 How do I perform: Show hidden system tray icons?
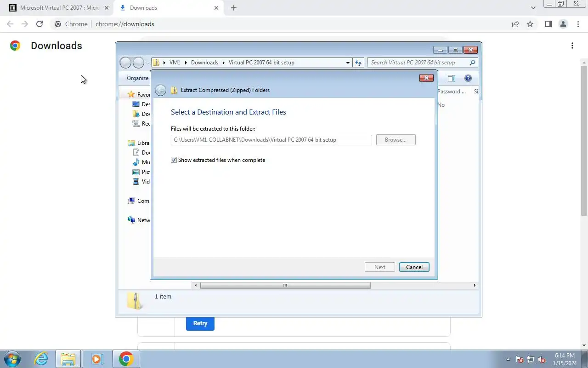(508, 359)
